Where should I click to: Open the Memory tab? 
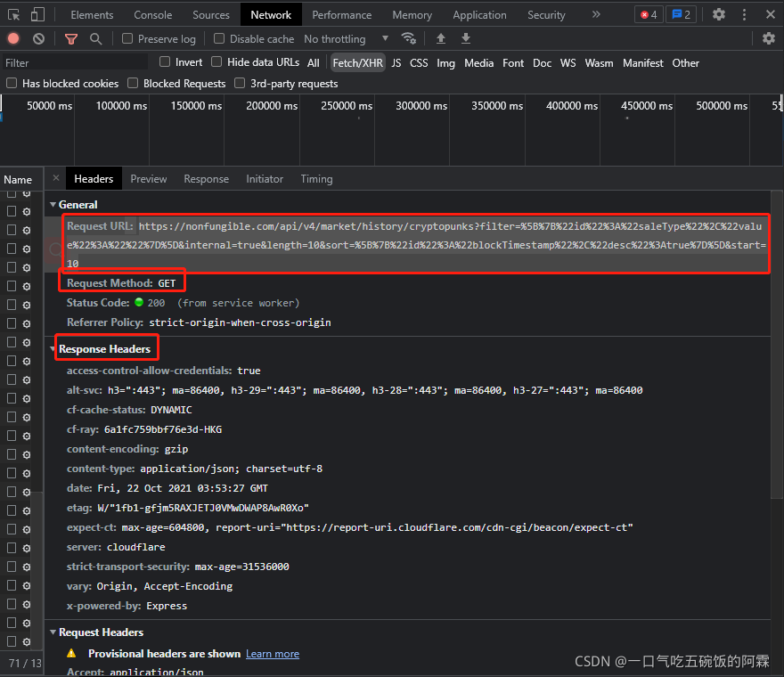[x=412, y=15]
